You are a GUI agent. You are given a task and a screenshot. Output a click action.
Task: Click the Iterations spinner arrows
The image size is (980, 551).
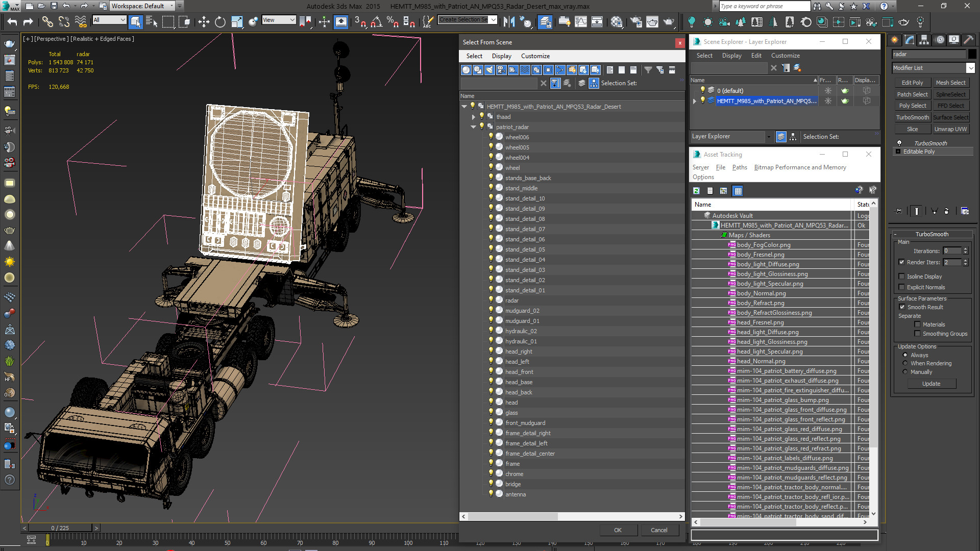(x=965, y=251)
